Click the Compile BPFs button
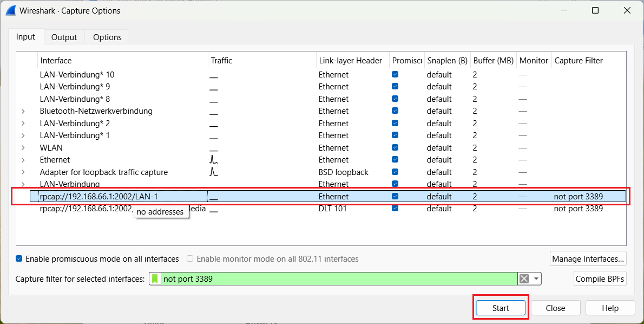 tap(600, 279)
